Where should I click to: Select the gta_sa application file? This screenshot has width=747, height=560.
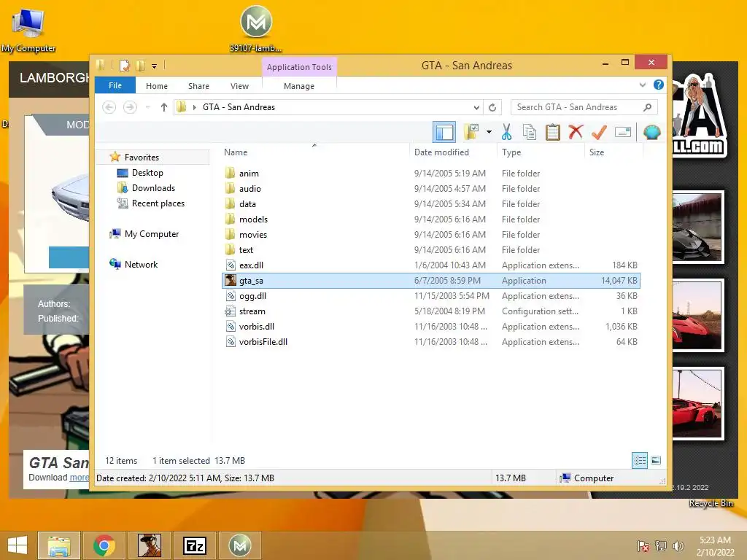[431, 281]
